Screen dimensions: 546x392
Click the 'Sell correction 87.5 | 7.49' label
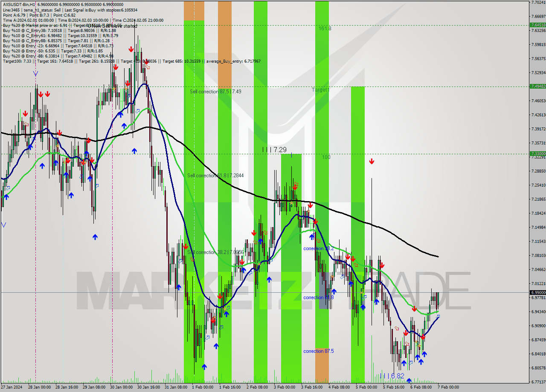pyautogui.click(x=215, y=92)
